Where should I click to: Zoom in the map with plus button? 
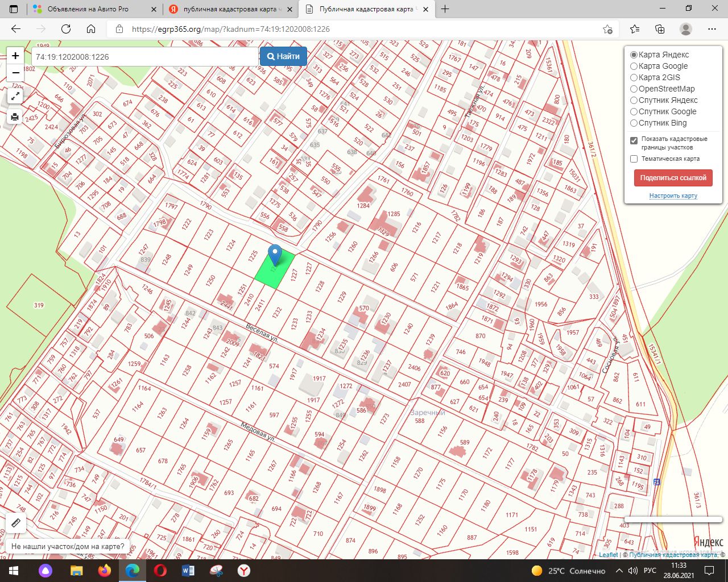(x=15, y=56)
